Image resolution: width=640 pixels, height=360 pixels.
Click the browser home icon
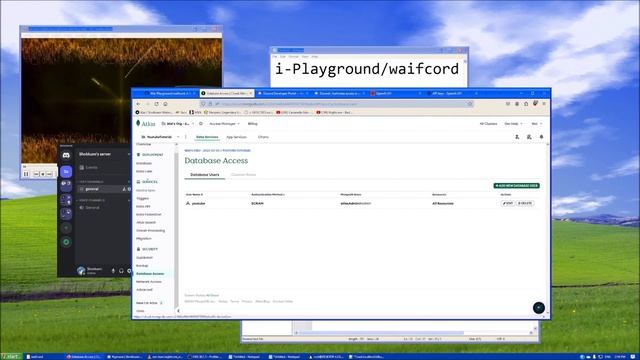165,104
